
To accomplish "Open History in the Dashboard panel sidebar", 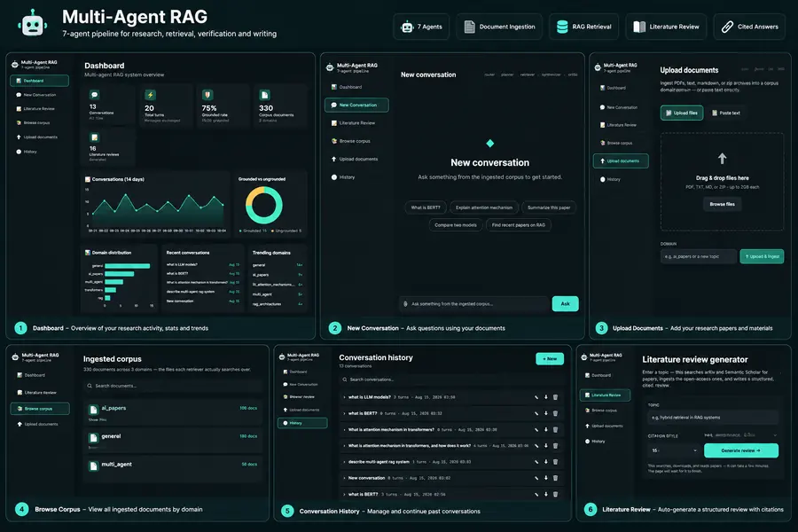I will pyautogui.click(x=39, y=152).
